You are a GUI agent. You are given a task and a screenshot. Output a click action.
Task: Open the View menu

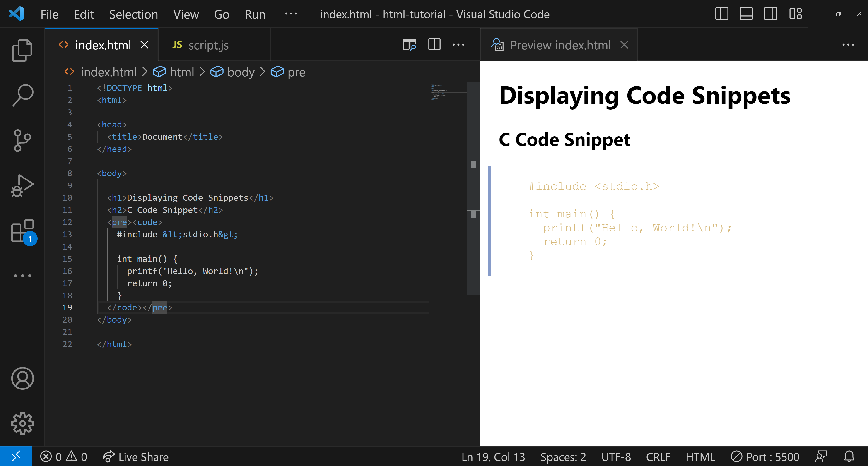coord(186,14)
